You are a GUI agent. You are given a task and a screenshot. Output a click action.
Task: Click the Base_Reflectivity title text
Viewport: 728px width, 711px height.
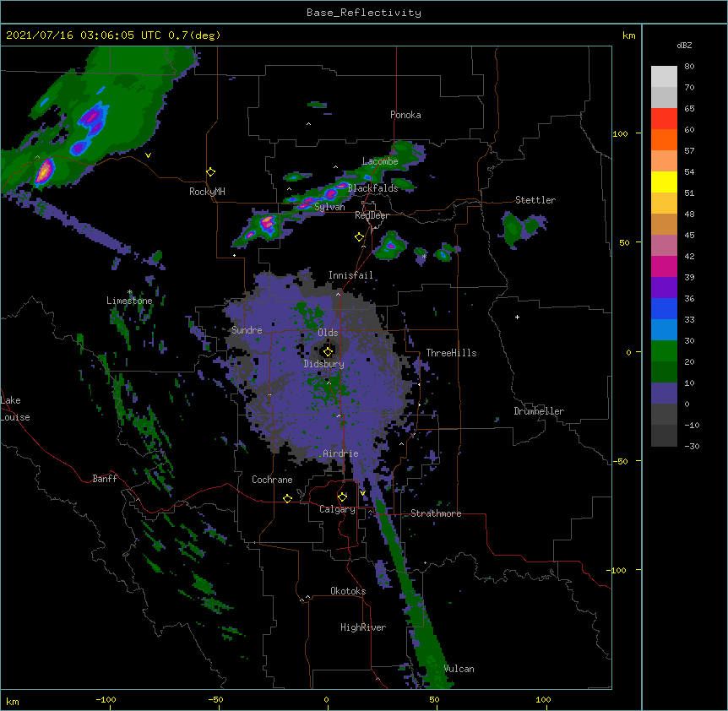coord(364,13)
